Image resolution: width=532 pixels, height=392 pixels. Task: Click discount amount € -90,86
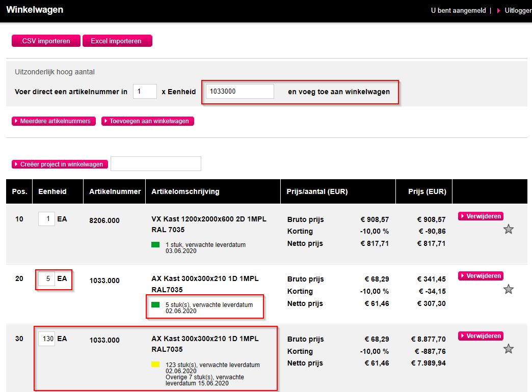(432, 231)
